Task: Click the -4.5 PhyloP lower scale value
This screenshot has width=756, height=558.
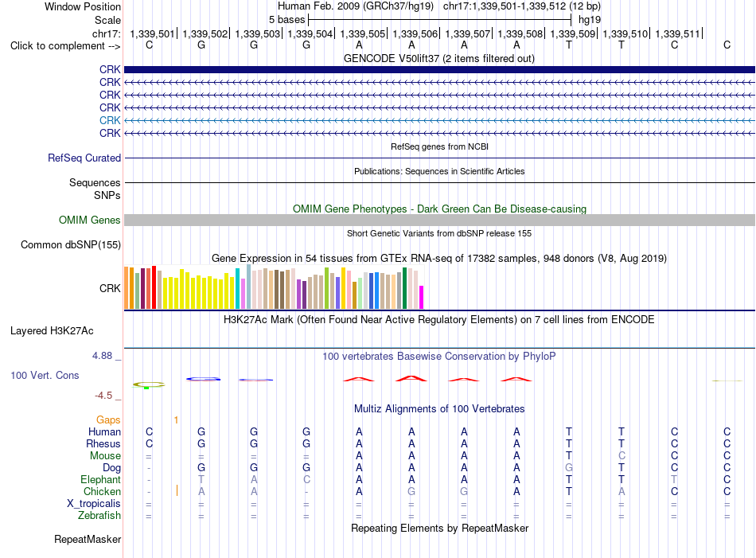Action: pyautogui.click(x=103, y=396)
